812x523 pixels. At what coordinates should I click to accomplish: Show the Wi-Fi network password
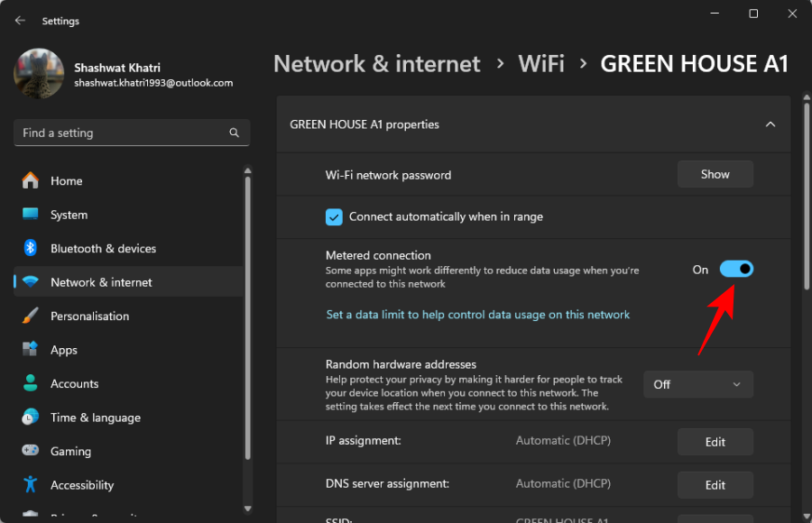click(x=715, y=174)
